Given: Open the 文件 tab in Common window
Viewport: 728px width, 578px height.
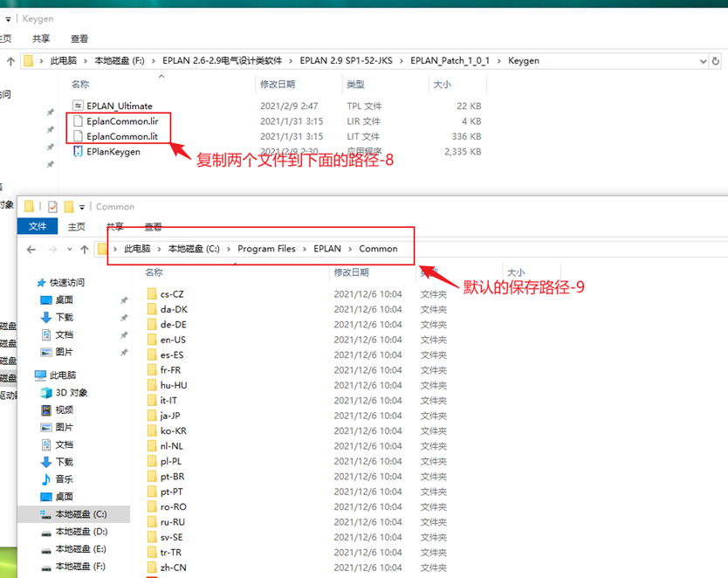Looking at the screenshot, I should tap(38, 226).
